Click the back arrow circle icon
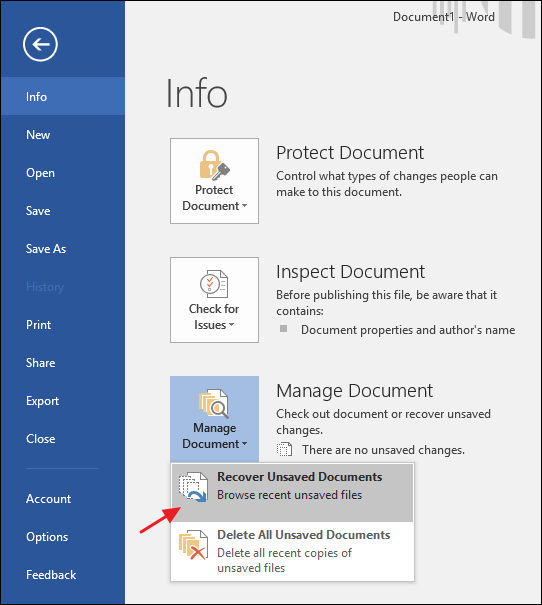This screenshot has height=605, width=542. tap(40, 44)
